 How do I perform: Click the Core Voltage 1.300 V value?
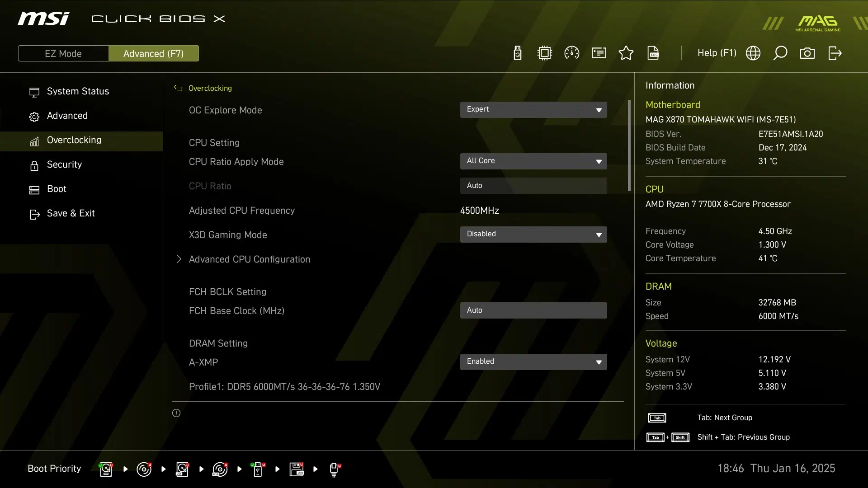click(x=772, y=245)
